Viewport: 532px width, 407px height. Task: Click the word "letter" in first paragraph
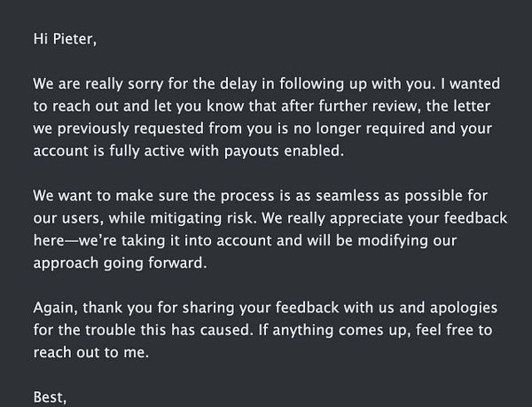[483, 107]
